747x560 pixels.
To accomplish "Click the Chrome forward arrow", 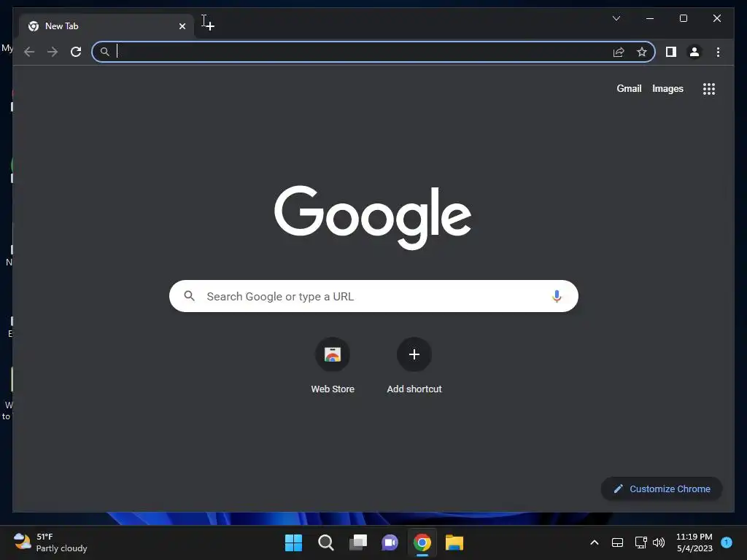I will point(53,52).
